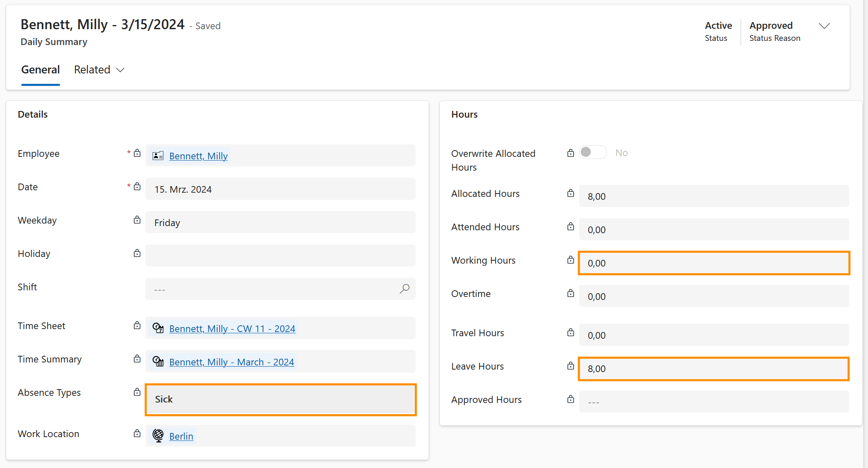Click the Time Sheet record icon
This screenshot has width=868, height=468.
click(x=158, y=328)
